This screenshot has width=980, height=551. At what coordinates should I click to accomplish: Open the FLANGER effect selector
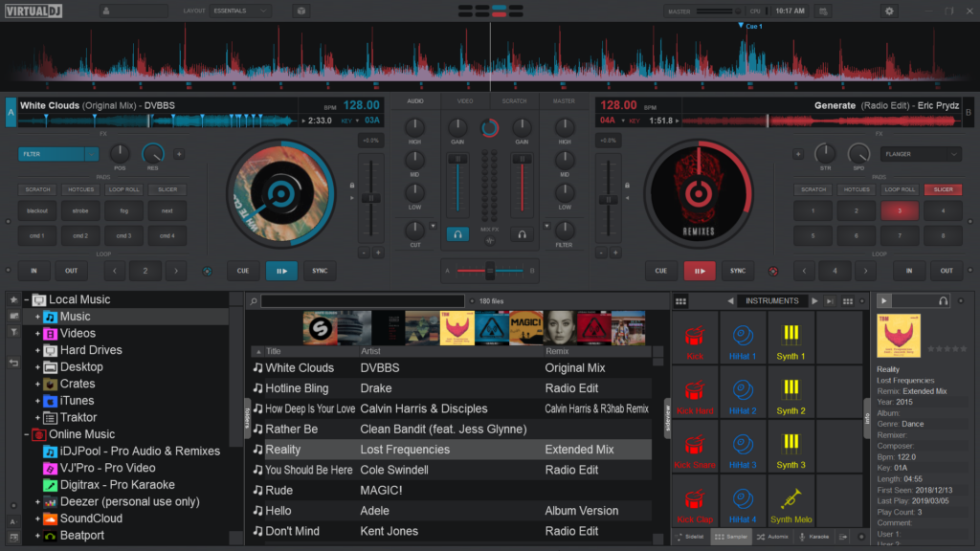(921, 153)
